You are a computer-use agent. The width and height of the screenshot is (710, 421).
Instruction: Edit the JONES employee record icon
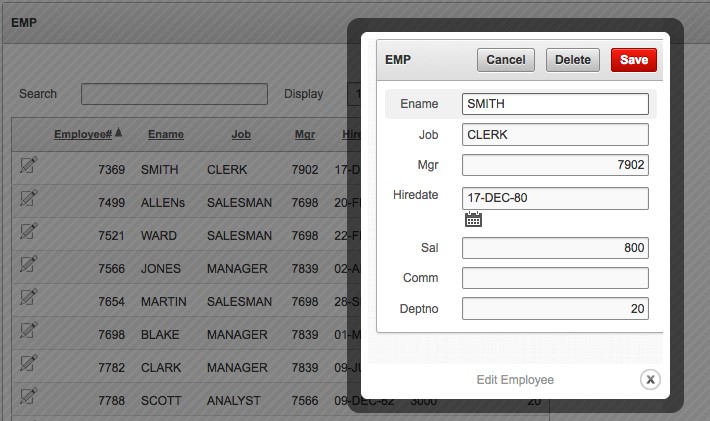point(28,265)
